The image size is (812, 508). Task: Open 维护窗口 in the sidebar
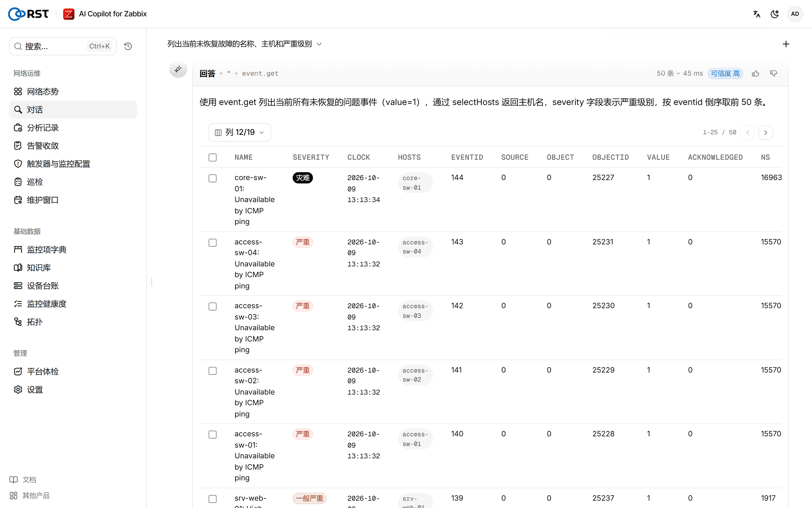73,200
